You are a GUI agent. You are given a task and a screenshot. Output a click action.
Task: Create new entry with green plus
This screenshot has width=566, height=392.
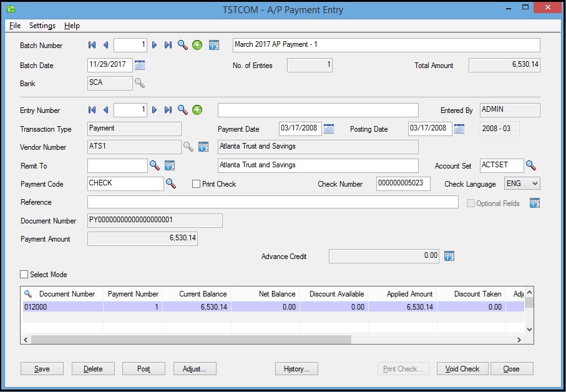click(x=197, y=110)
